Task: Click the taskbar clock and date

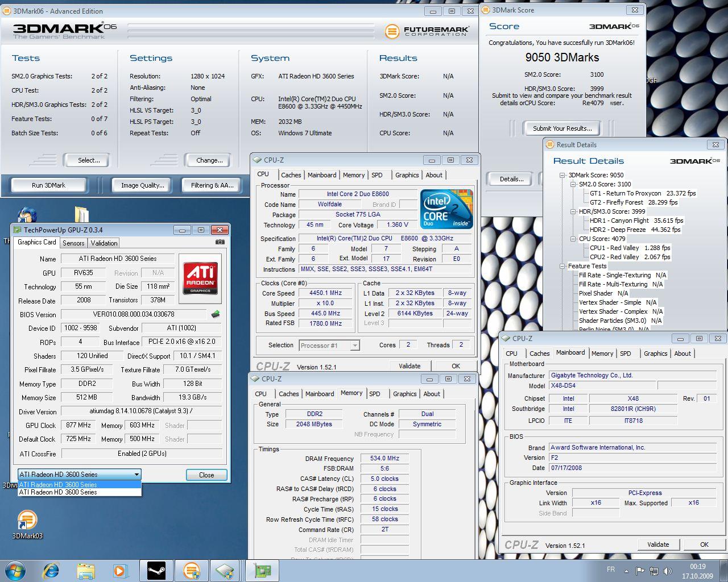Action: point(698,571)
